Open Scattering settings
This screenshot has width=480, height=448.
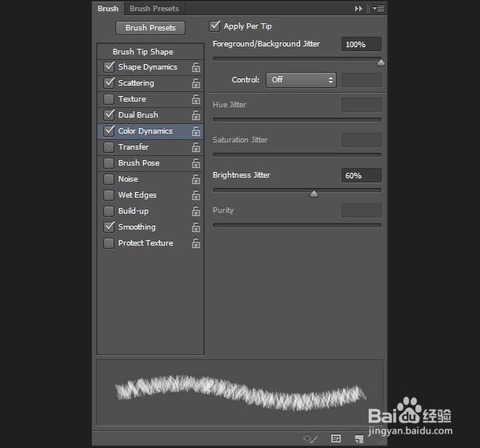136,83
